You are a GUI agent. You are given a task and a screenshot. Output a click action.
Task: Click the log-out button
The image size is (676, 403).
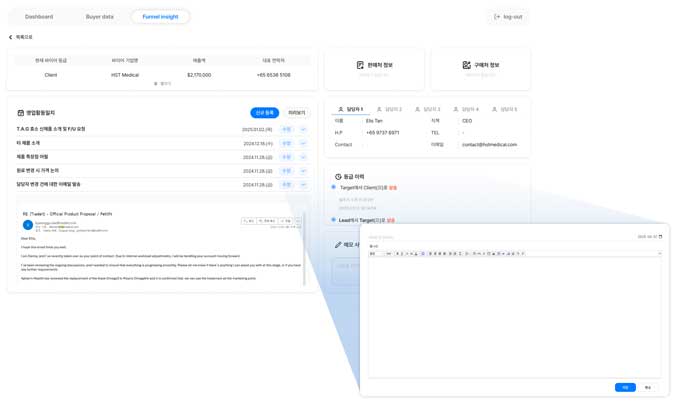pos(508,17)
